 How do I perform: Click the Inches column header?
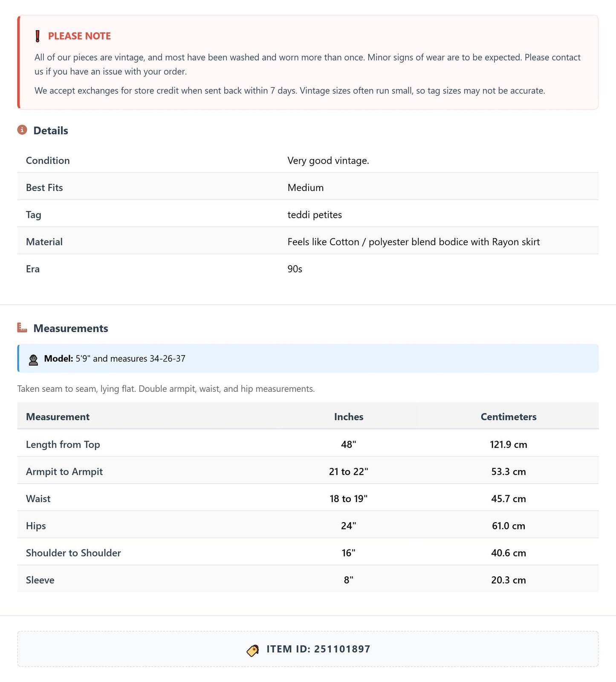click(x=349, y=417)
